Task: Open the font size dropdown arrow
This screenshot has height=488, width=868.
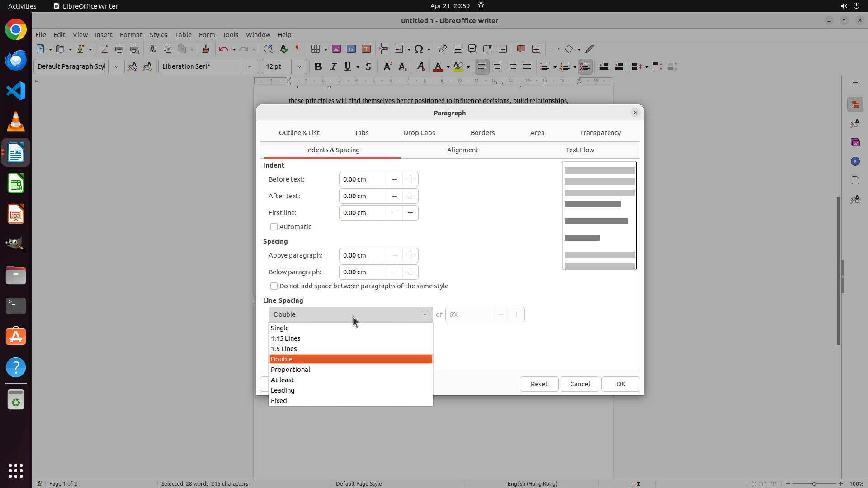Action: click(x=299, y=66)
